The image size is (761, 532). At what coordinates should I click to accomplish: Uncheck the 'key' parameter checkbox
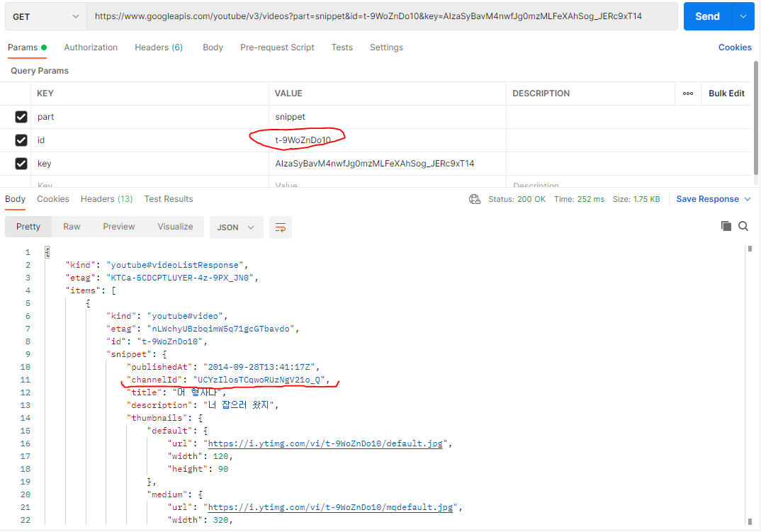pyautogui.click(x=21, y=164)
